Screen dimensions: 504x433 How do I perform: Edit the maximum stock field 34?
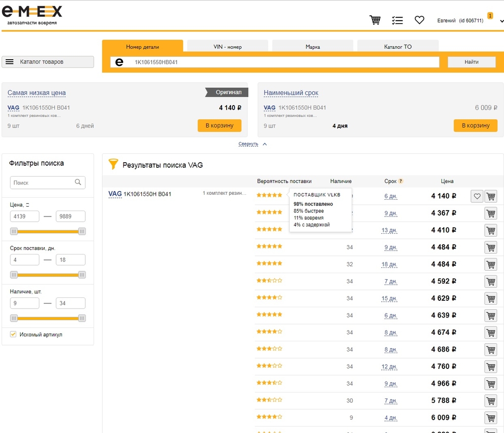click(x=70, y=303)
